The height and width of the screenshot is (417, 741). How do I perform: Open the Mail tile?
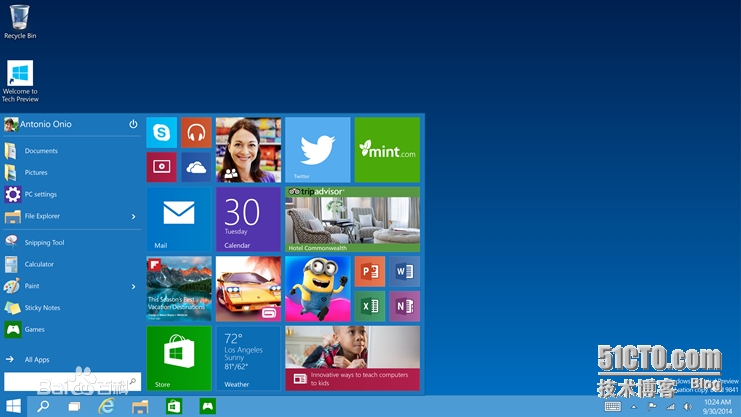(179, 219)
